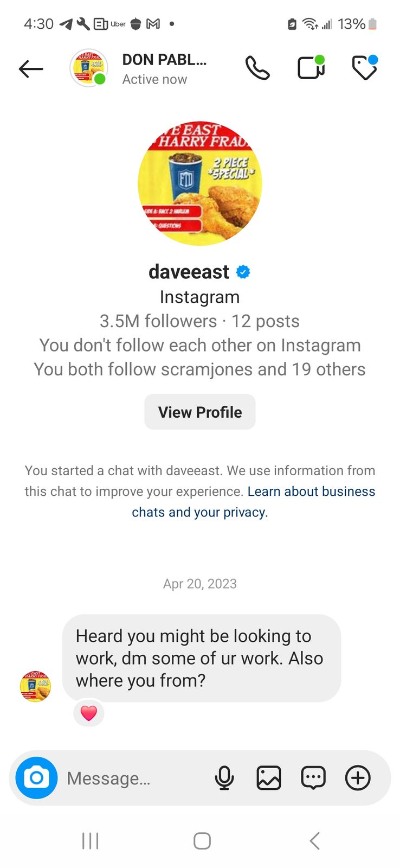
Task: Open the camera from the message bar
Action: click(x=36, y=778)
